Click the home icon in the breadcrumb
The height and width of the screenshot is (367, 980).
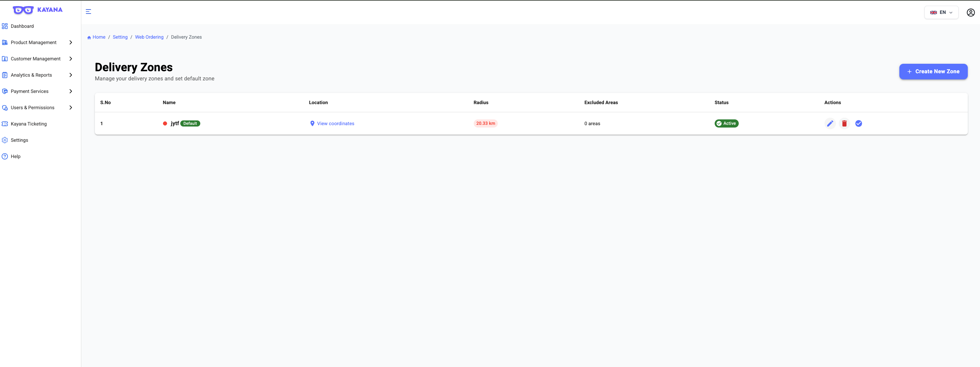[x=89, y=37]
